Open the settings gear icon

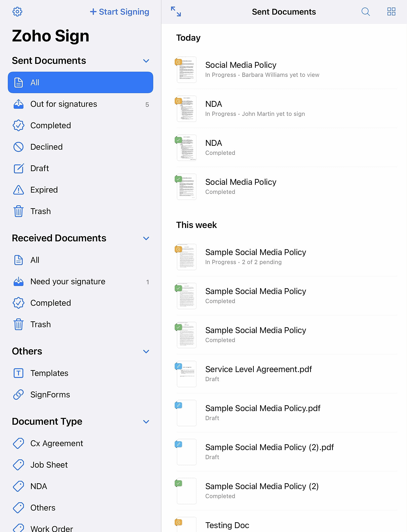(17, 11)
